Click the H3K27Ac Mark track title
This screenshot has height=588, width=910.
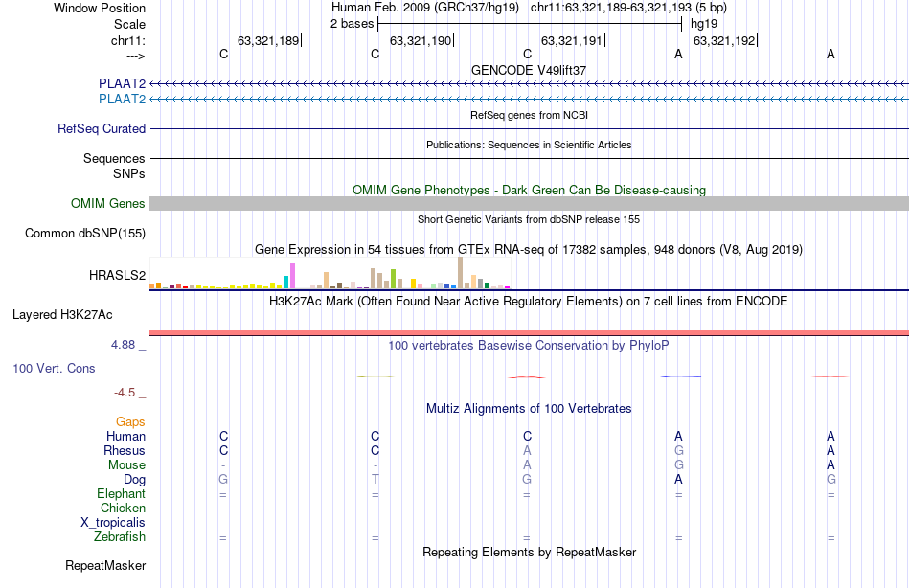point(529,302)
